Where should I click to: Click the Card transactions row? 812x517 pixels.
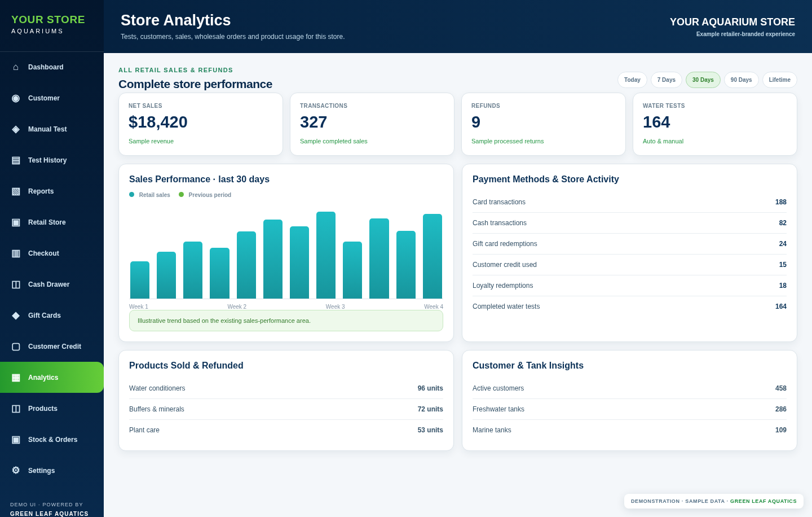[x=629, y=202]
